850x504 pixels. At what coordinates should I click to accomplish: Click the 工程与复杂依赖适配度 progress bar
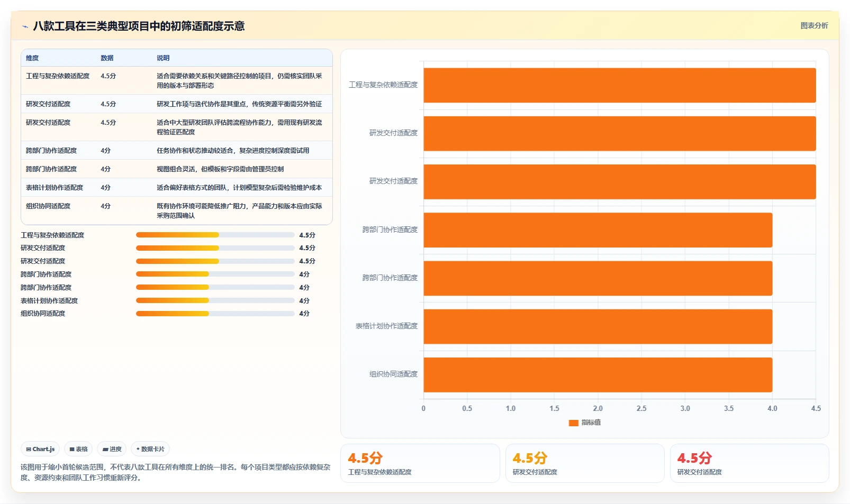215,235
